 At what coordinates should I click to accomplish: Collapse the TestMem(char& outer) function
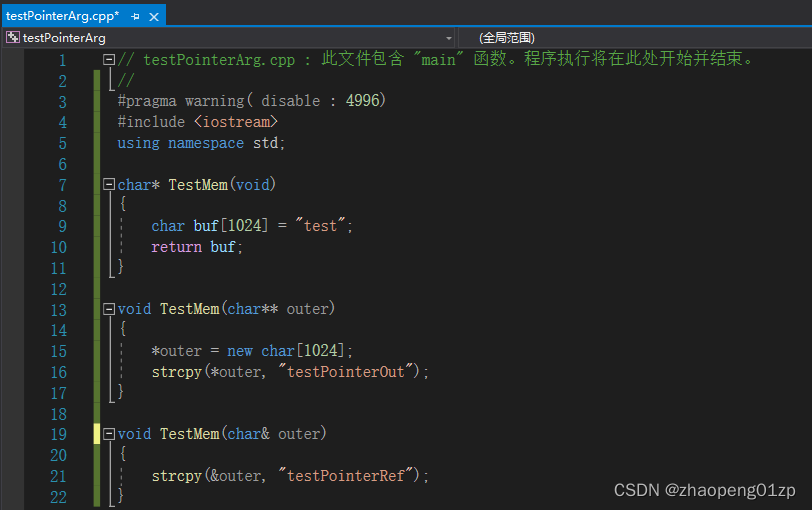(109, 434)
